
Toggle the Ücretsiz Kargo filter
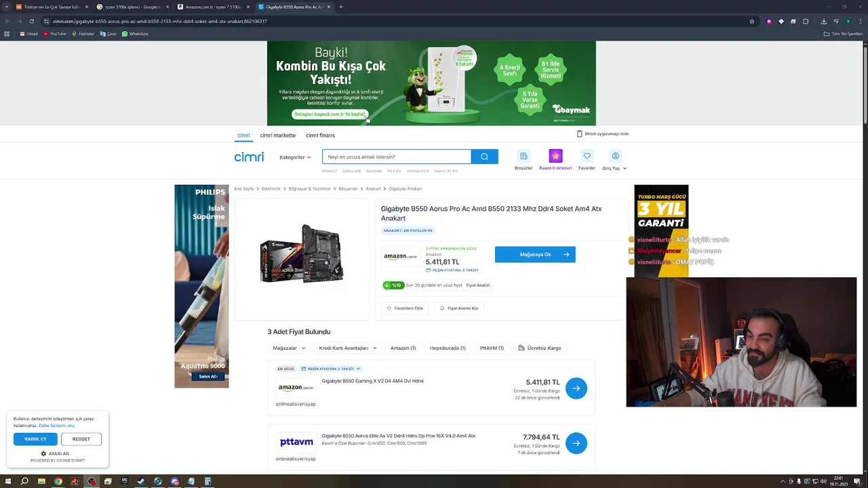click(540, 348)
